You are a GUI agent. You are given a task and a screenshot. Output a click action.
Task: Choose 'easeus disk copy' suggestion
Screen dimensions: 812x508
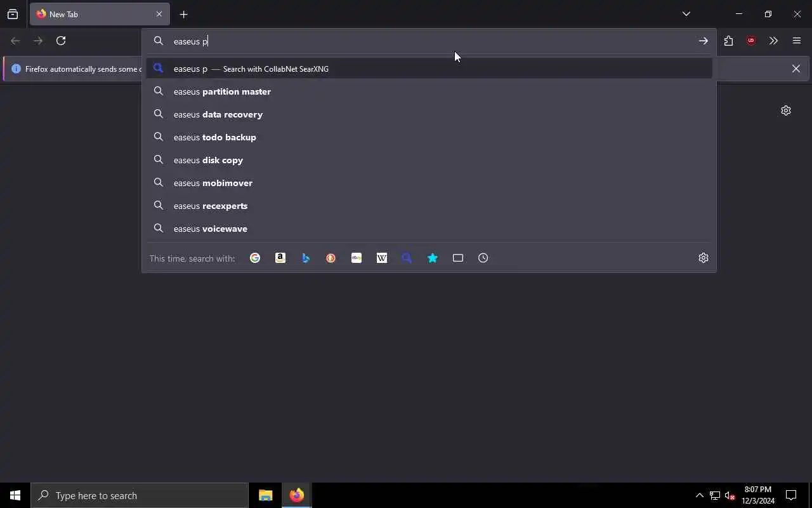pos(429,160)
